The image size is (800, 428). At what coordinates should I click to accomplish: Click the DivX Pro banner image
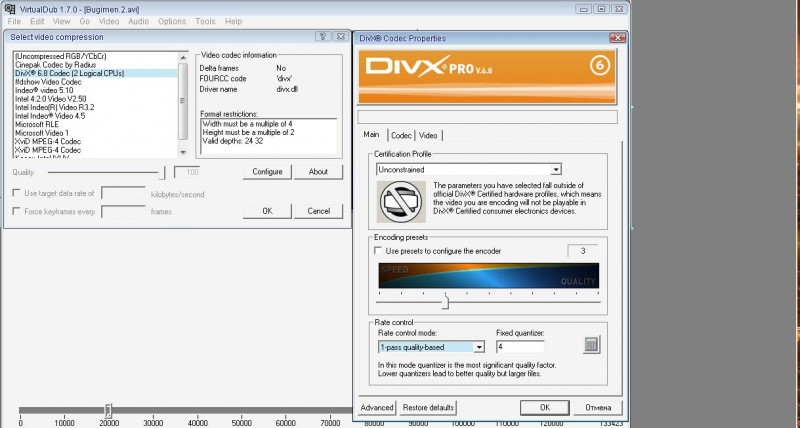click(487, 77)
